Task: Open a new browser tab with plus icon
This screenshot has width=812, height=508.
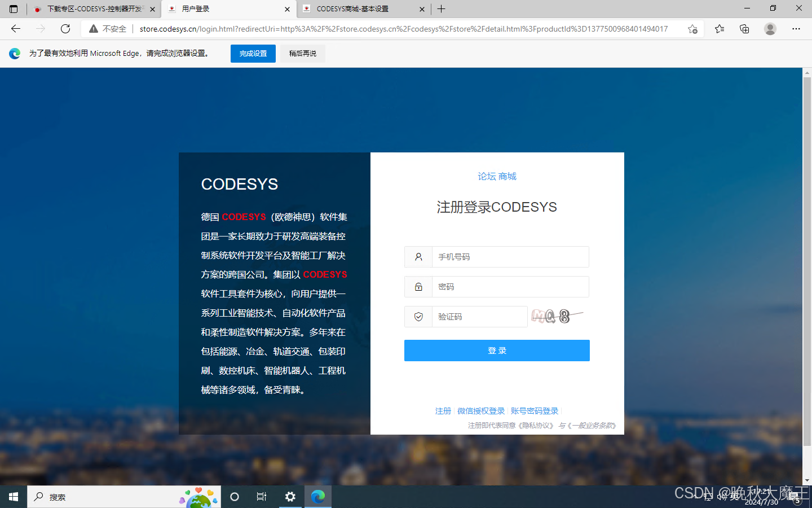Action: 442,9
